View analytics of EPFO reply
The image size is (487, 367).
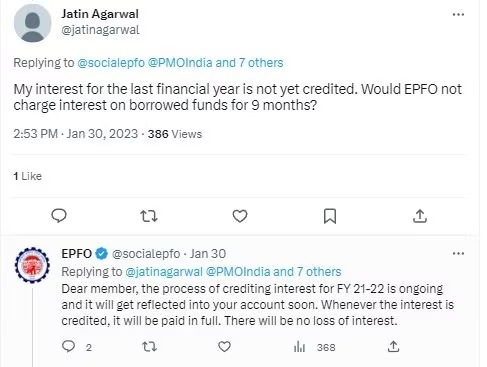pos(299,347)
